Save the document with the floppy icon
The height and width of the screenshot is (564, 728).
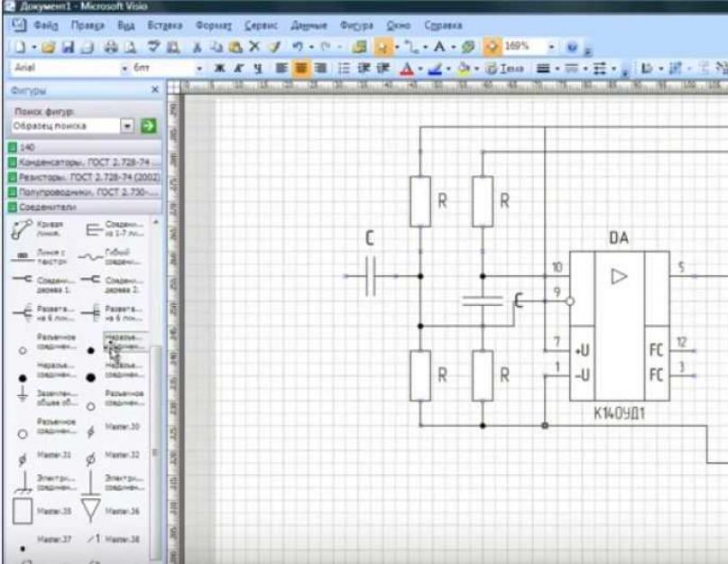(69, 47)
